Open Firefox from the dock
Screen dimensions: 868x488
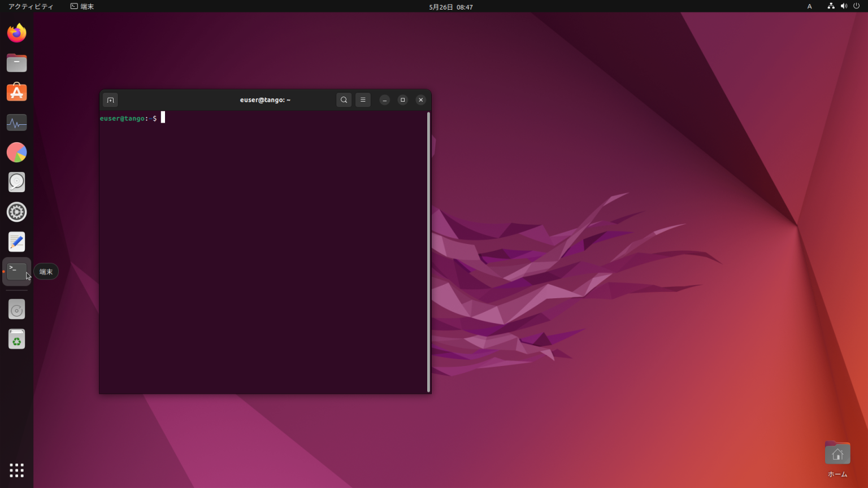click(17, 33)
